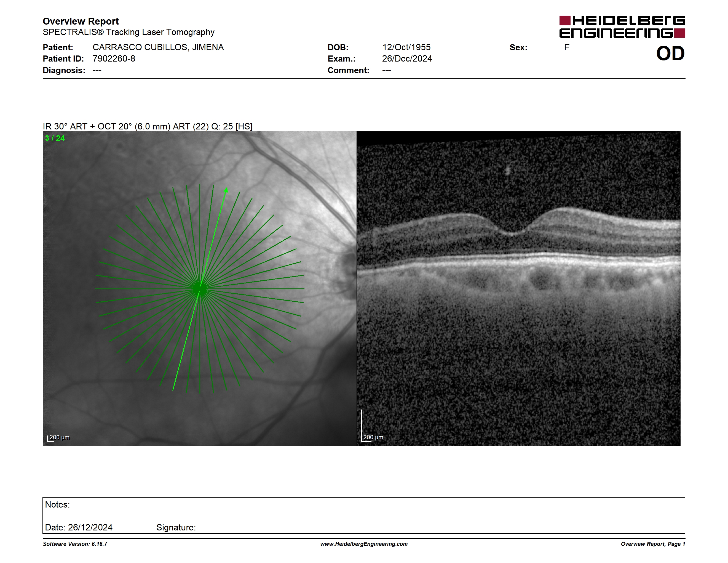Click 'Overview Report, Page 1' footer

(x=653, y=544)
